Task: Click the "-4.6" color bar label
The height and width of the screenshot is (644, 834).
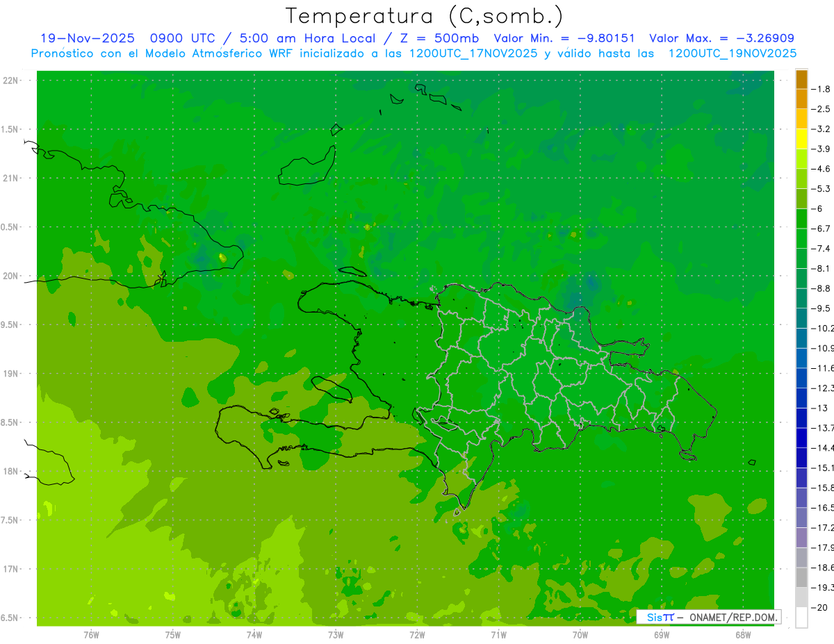Action: coord(821,169)
